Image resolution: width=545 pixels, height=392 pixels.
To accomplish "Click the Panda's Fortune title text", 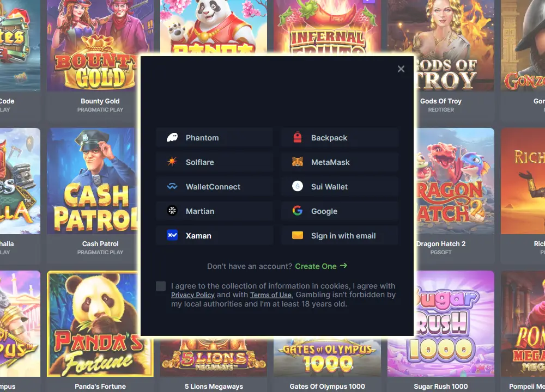I will coord(100,387).
